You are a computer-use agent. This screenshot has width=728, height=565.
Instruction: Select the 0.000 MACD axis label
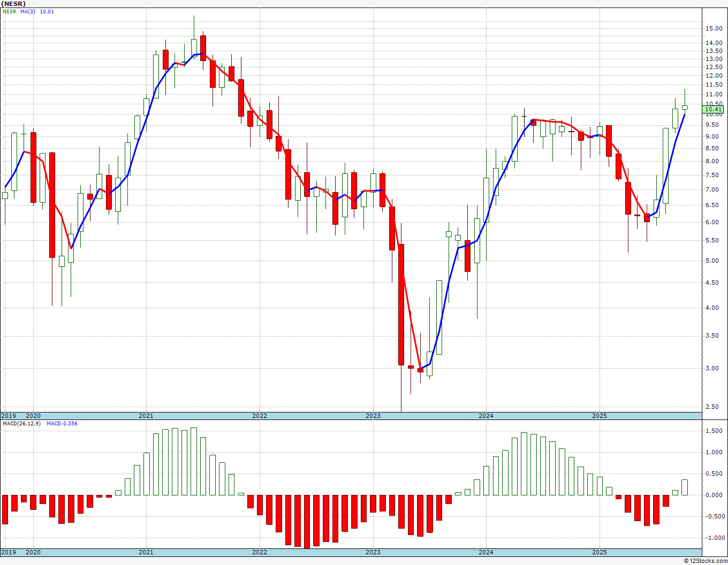(x=713, y=495)
